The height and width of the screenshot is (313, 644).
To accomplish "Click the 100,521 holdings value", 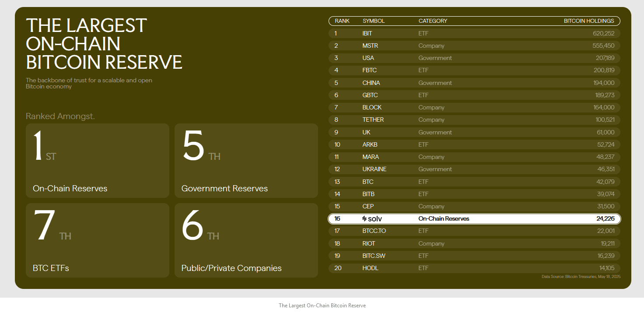I will (605, 120).
